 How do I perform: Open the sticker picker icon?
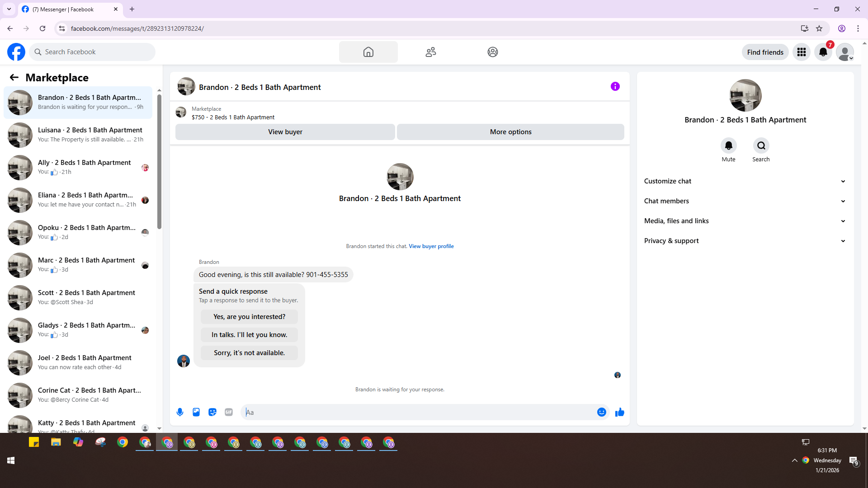212,412
